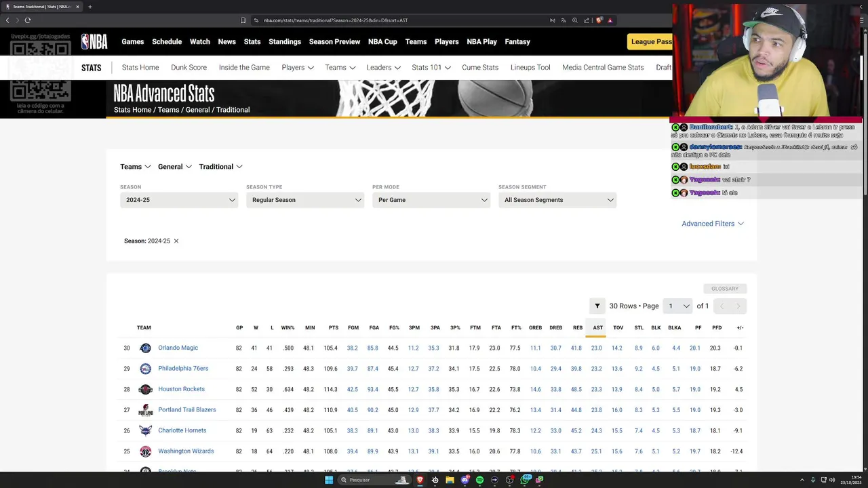Expand the Teams selector above filters

tap(136, 167)
